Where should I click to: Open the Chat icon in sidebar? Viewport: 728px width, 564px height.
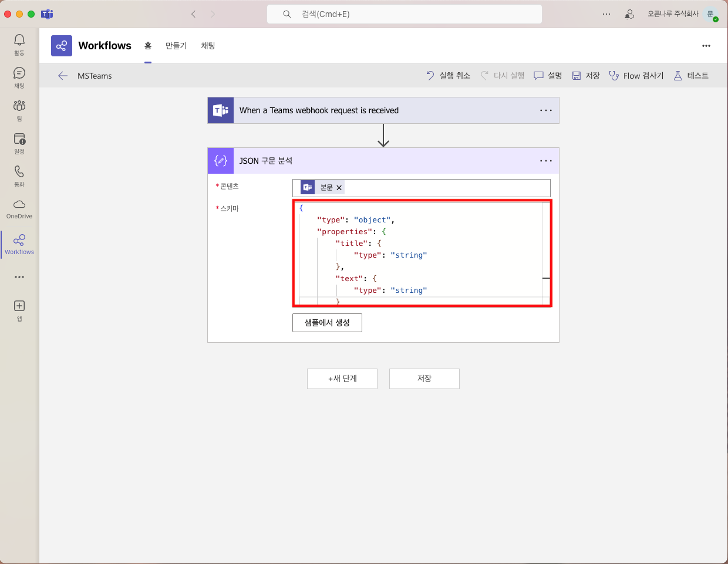pyautogui.click(x=19, y=73)
